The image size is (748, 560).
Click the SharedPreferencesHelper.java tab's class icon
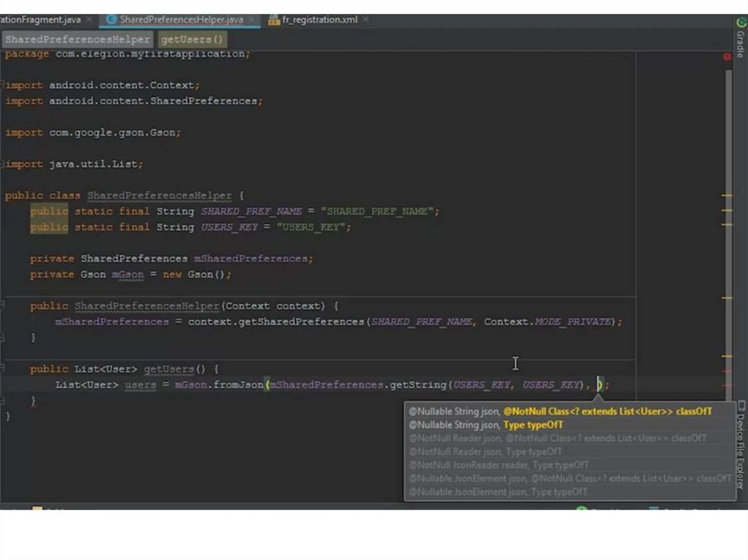click(x=112, y=20)
